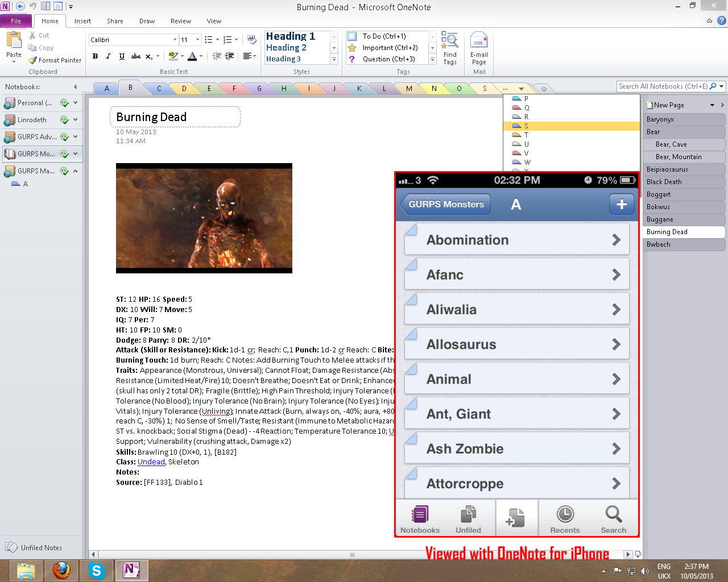Activate the Format Painter tool
The height and width of the screenshot is (582, 728).
click(55, 60)
